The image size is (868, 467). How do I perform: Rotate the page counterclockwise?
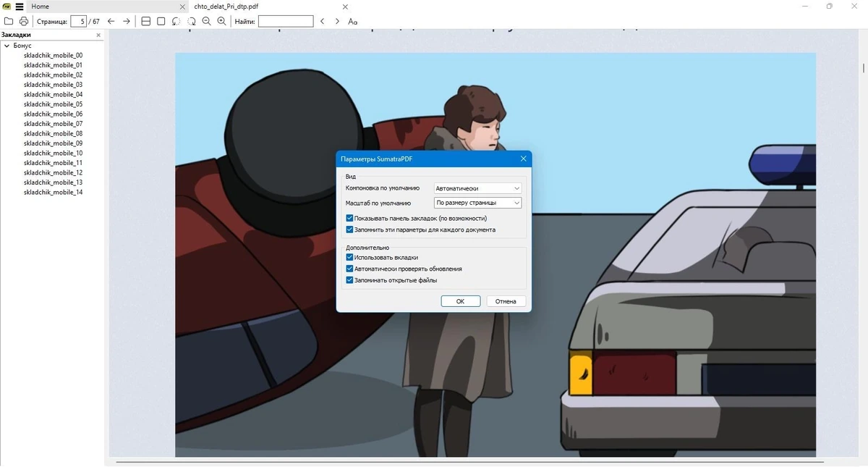[176, 22]
